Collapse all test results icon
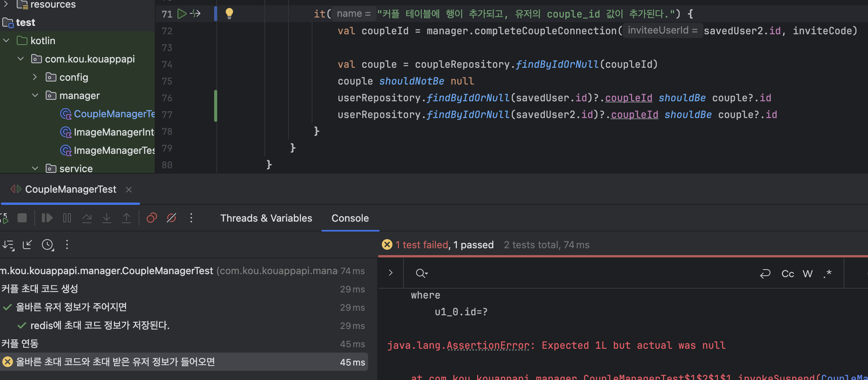 [x=27, y=244]
